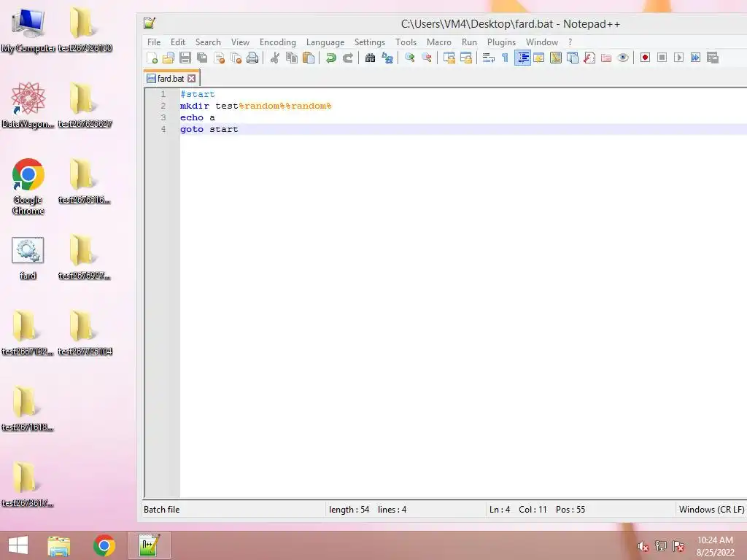
Task: Select the DataWagon desktop shortcut
Action: click(x=28, y=105)
